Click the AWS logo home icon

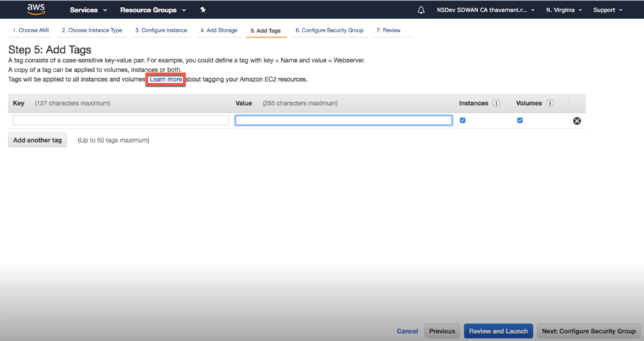click(x=36, y=9)
